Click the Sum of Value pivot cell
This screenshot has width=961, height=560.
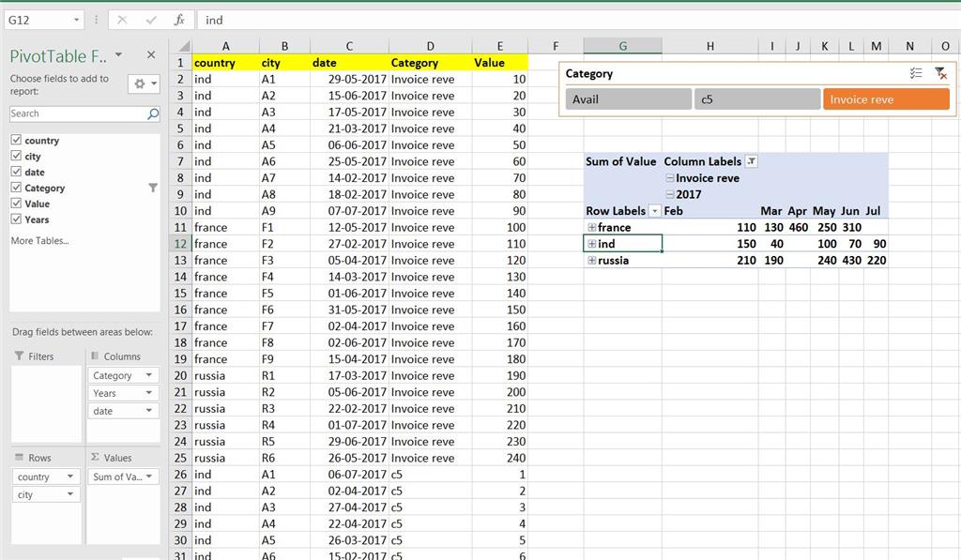pos(623,161)
